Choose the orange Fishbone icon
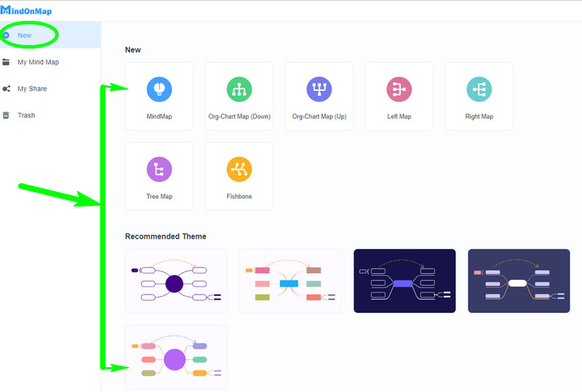582x392 pixels. point(239,169)
